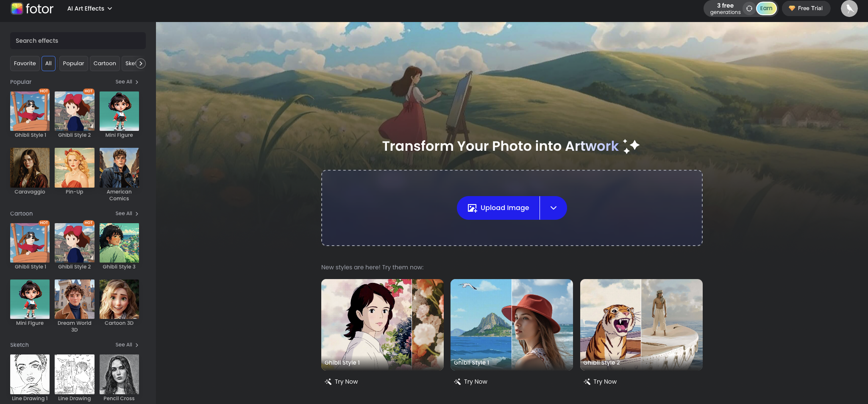Click the Sketch section heading
This screenshot has height=404, width=868.
(19, 345)
